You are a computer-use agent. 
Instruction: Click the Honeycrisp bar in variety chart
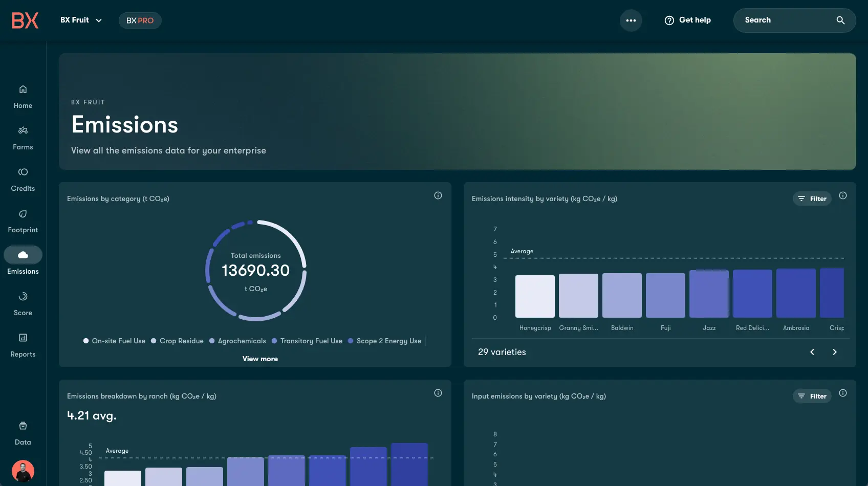(535, 296)
